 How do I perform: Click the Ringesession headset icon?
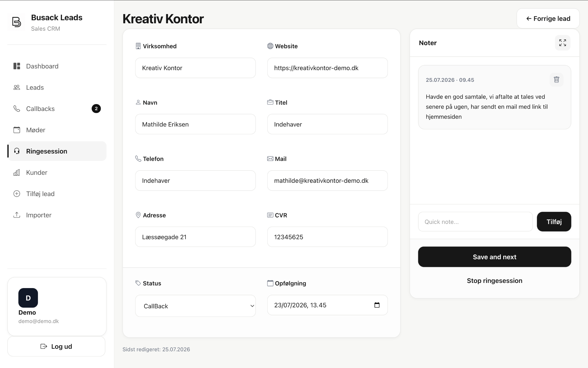click(17, 151)
